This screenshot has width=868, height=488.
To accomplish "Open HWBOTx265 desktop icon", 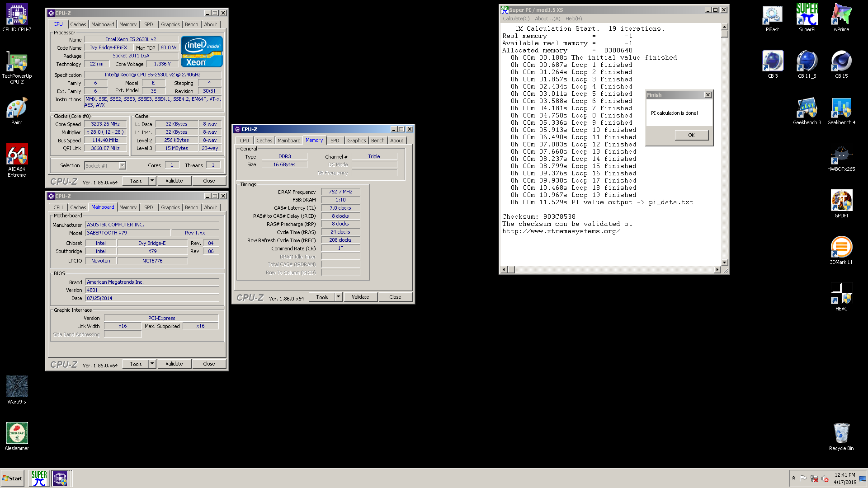I will (x=841, y=158).
